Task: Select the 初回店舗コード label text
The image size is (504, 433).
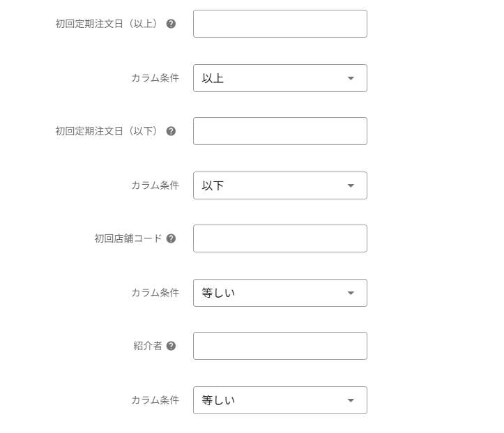Action: click(128, 238)
